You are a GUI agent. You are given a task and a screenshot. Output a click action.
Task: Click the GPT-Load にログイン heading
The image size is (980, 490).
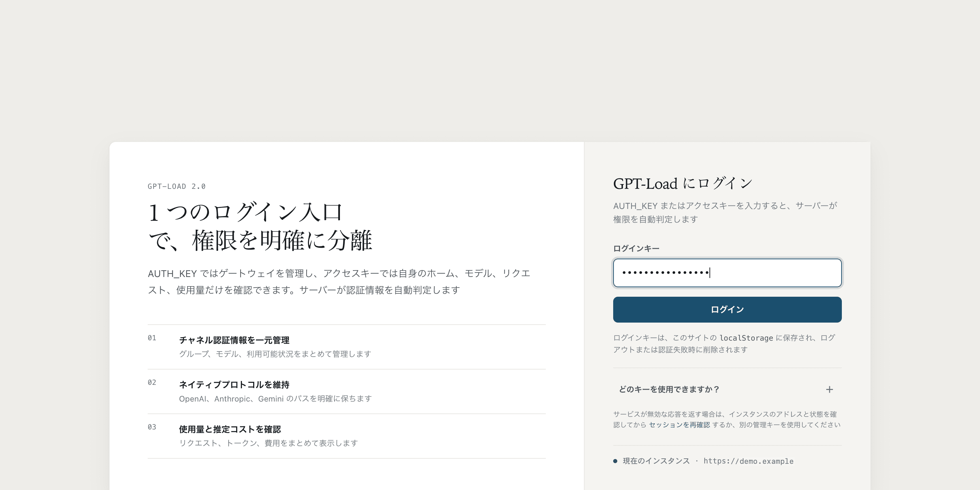[683, 184]
